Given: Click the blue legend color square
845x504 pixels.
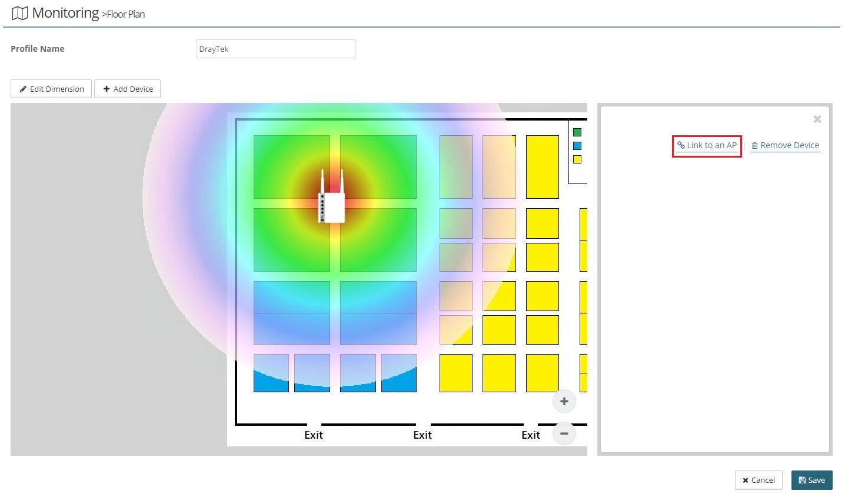Looking at the screenshot, I should [577, 146].
